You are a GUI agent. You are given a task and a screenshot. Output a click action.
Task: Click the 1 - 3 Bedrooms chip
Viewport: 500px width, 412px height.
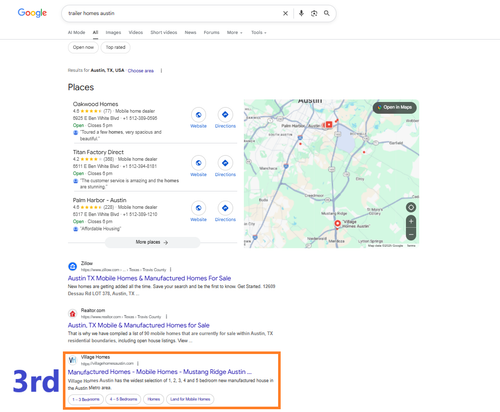(x=86, y=399)
